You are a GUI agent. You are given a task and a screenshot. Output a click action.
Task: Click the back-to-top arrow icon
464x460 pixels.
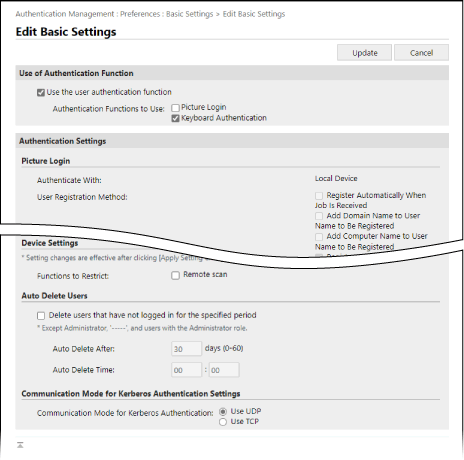[x=20, y=445]
